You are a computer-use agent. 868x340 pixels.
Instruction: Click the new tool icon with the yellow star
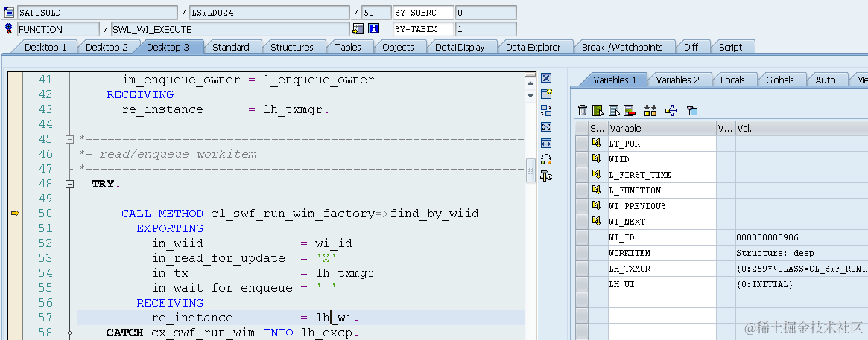[546, 94]
